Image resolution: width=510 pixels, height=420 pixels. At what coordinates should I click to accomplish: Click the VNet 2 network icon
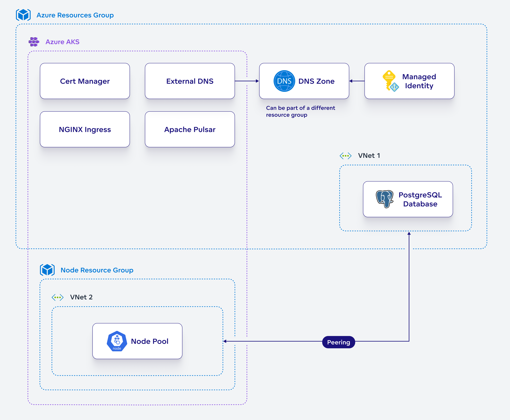click(58, 297)
